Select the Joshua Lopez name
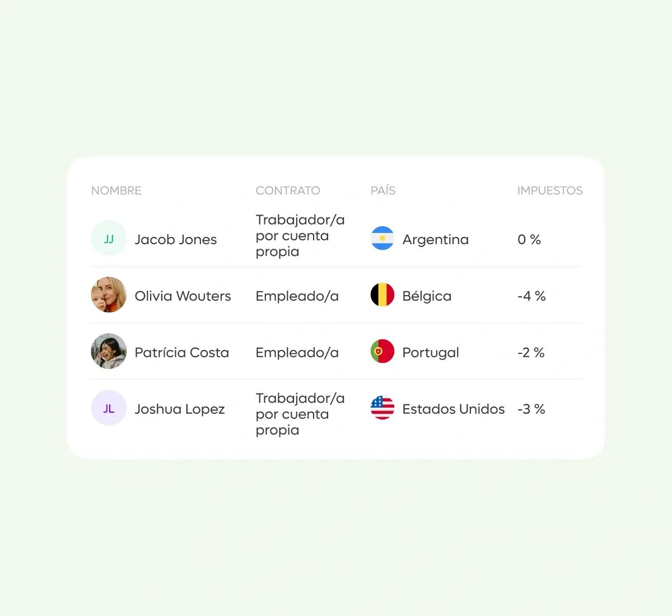This screenshot has height=616, width=672. point(180,409)
